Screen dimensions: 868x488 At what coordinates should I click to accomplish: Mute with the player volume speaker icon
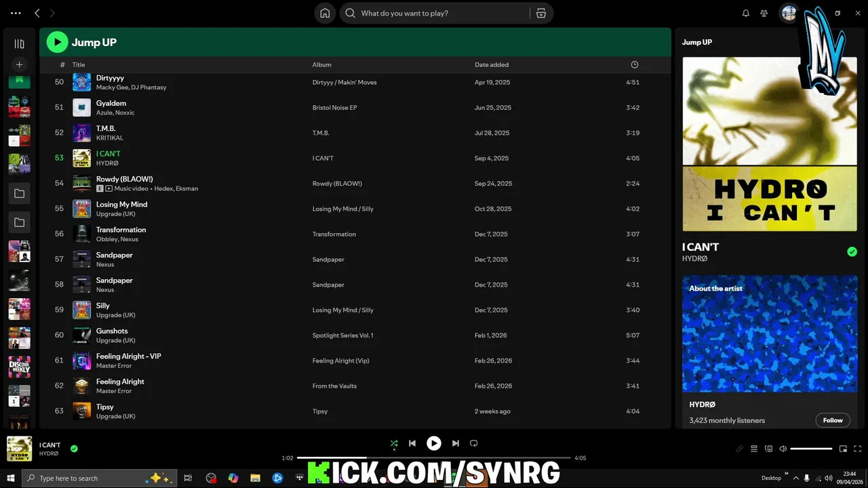783,449
